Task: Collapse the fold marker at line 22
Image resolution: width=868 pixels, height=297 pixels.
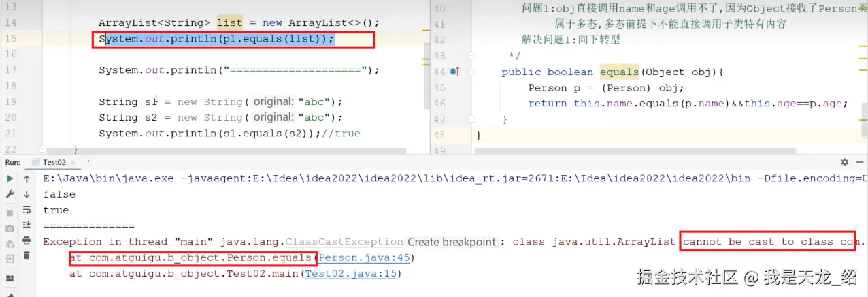Action: (x=41, y=148)
